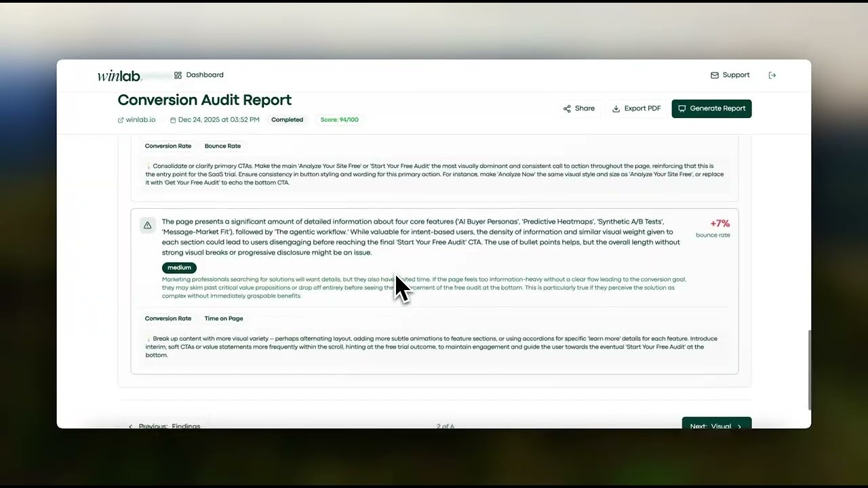Viewport: 868px width, 488px height.
Task: Click the Time on Page tag
Action: [x=224, y=319]
